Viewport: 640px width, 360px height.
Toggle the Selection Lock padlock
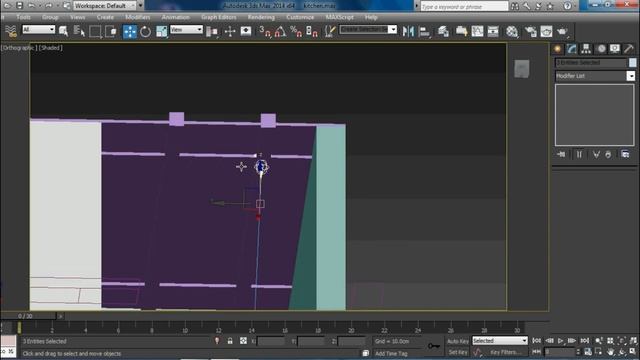point(230,341)
